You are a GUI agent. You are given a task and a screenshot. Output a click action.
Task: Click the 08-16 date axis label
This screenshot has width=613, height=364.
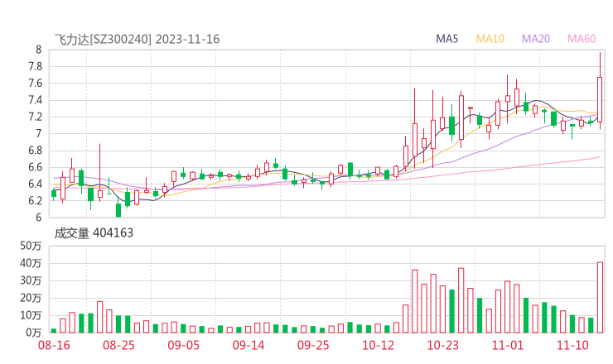pyautogui.click(x=54, y=345)
